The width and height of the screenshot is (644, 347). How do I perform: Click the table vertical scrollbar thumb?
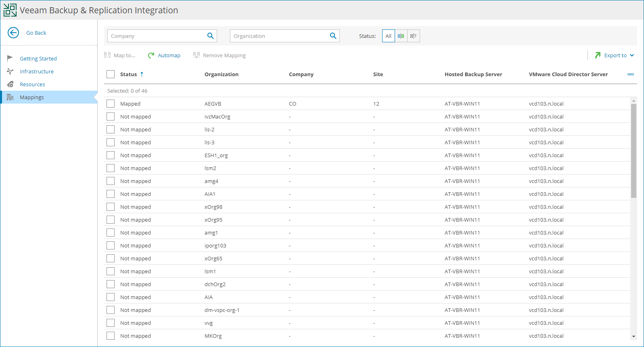point(634,151)
